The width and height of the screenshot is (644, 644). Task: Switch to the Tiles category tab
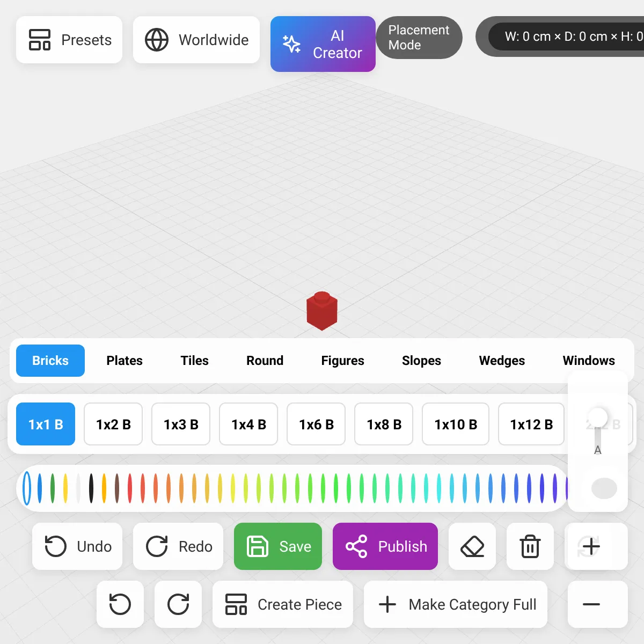(194, 361)
